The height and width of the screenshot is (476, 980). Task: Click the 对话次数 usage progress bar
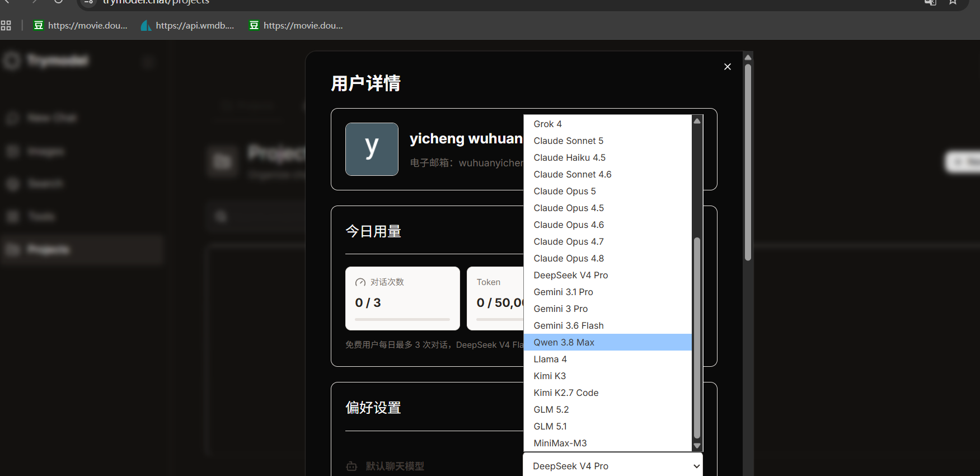(402, 319)
